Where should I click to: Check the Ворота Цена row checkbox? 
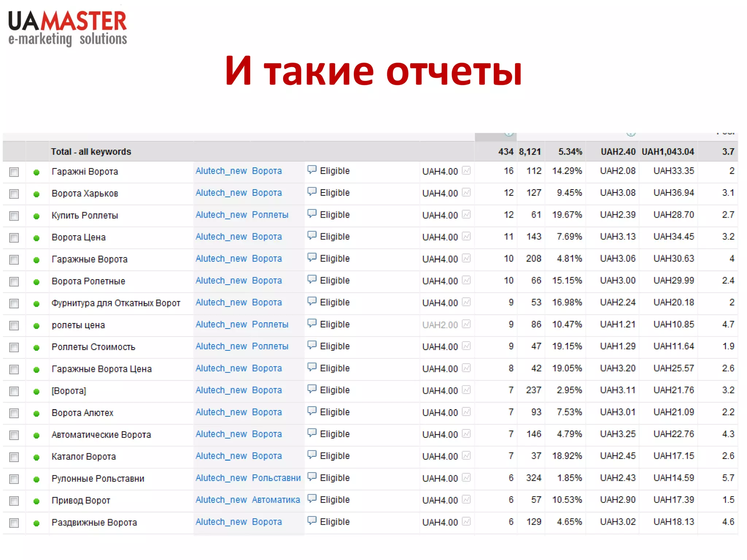[x=14, y=238]
